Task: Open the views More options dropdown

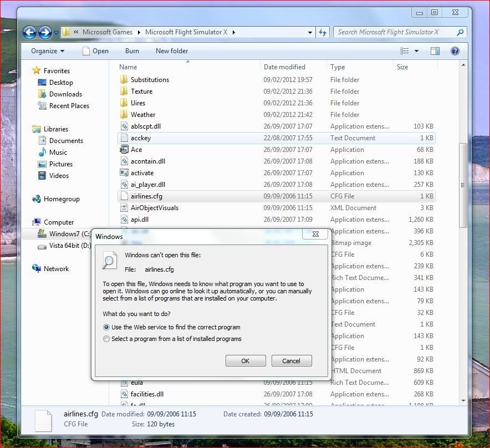Action: (x=417, y=51)
